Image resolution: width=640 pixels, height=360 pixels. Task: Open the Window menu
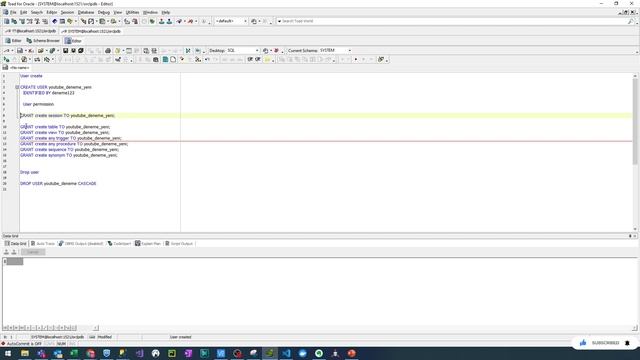click(x=150, y=13)
